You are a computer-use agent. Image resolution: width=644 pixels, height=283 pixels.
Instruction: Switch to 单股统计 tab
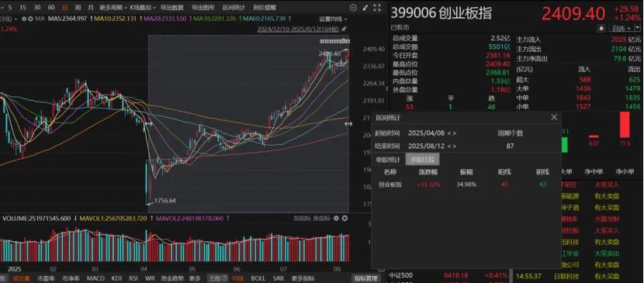pos(388,160)
